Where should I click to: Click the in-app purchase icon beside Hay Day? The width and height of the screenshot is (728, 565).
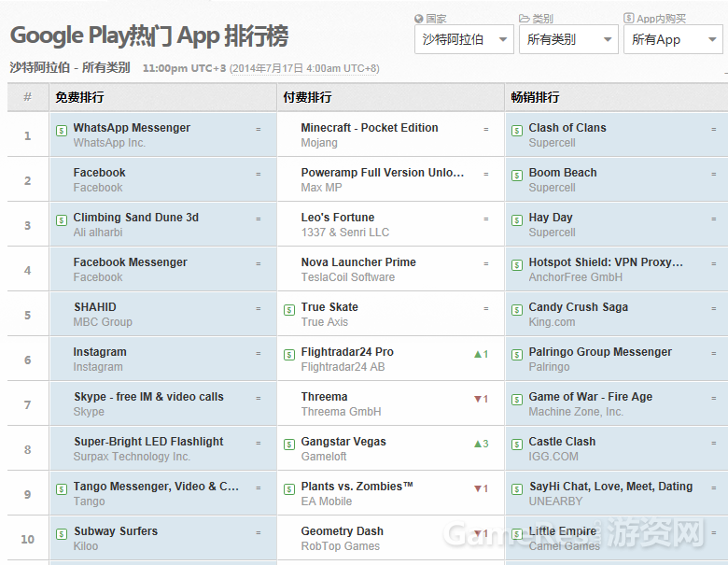coord(517,220)
